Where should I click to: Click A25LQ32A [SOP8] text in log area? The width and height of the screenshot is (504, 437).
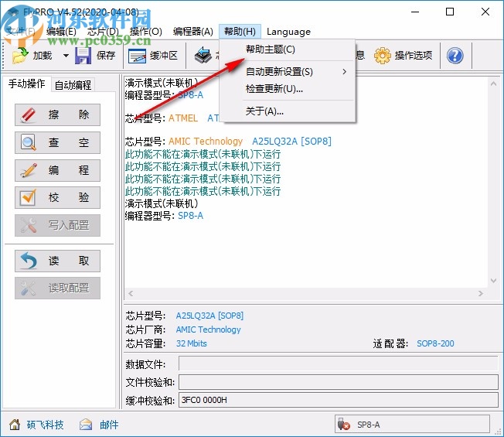(292, 142)
